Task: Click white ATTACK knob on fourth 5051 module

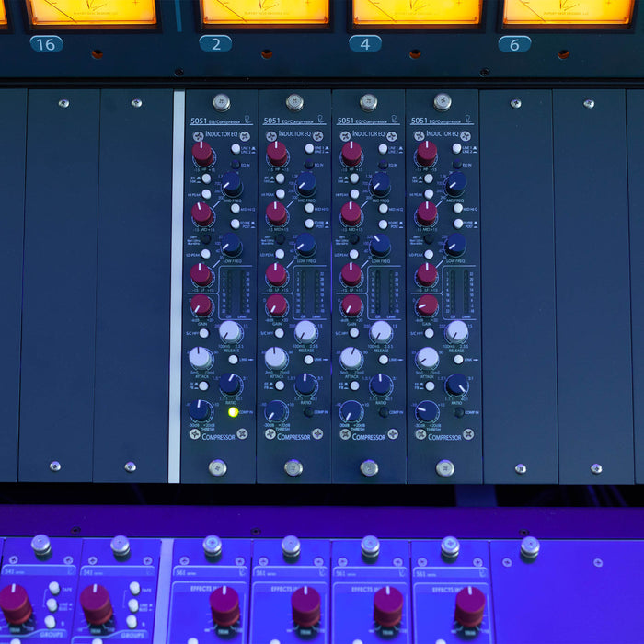Action: point(428,359)
